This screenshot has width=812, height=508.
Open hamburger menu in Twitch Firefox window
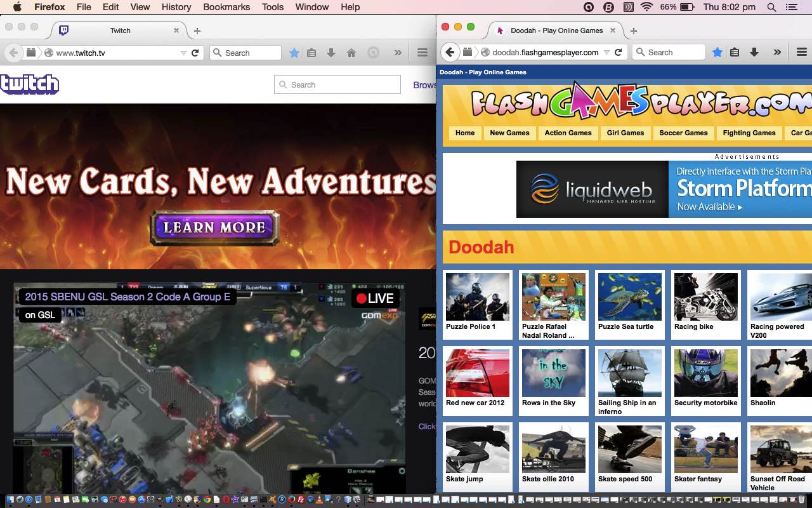pyautogui.click(x=422, y=53)
